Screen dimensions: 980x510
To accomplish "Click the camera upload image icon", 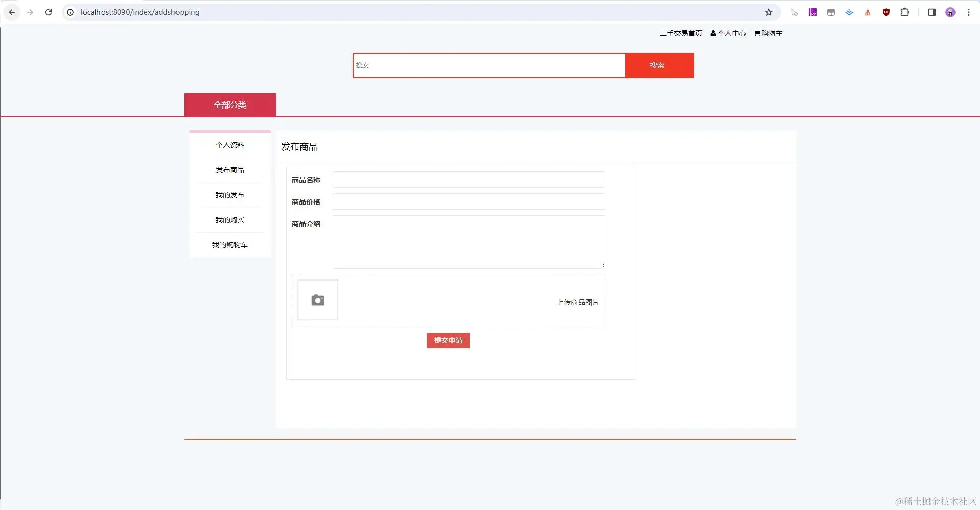I will (318, 300).
